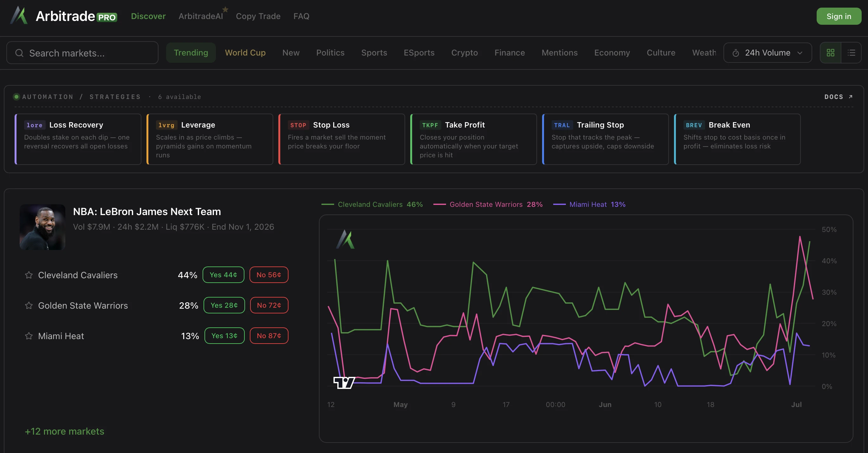Screen dimensions: 868x453
Task: Focus the Search markets input field
Action: click(82, 53)
